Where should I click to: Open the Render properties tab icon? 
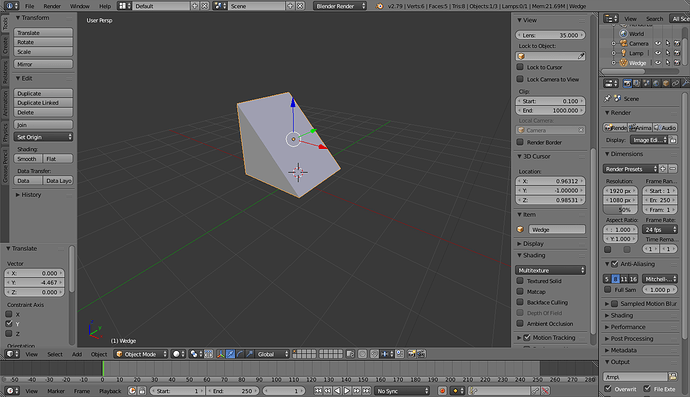pyautogui.click(x=627, y=83)
